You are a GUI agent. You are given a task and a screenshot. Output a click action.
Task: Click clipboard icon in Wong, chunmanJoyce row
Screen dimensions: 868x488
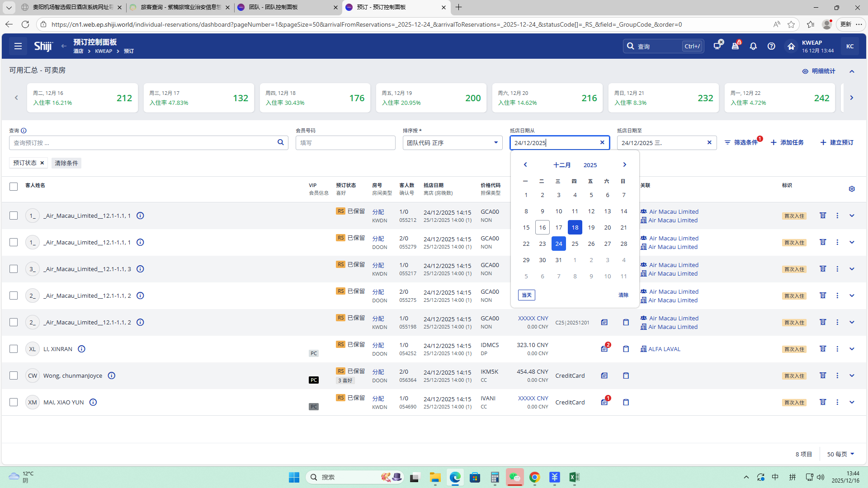pos(626,375)
